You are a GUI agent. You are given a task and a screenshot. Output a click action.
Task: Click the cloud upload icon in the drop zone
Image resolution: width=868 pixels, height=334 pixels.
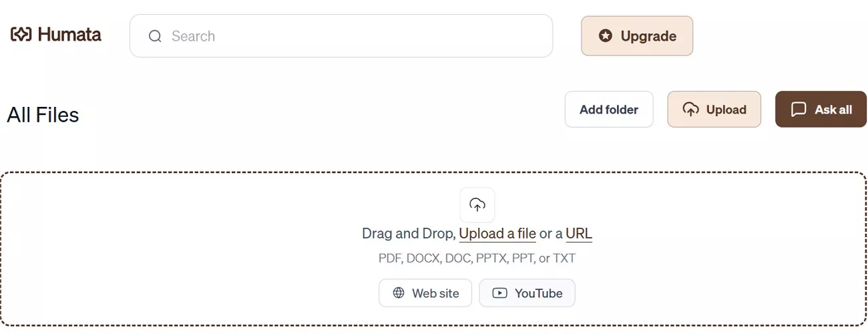(x=477, y=204)
